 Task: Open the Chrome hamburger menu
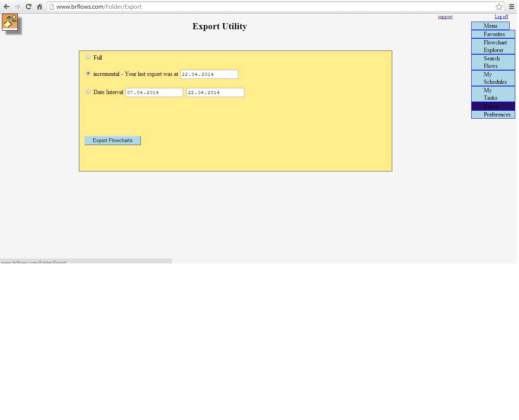[x=511, y=6]
